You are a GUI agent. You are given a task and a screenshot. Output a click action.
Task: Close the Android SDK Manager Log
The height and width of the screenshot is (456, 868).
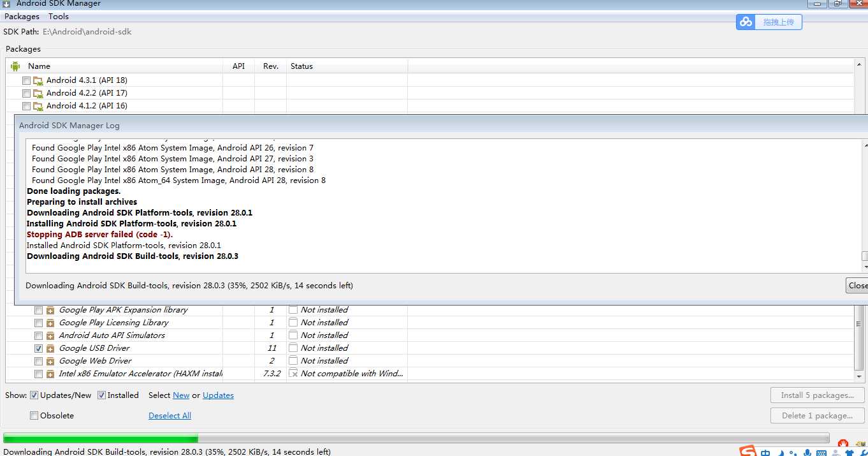pos(857,286)
